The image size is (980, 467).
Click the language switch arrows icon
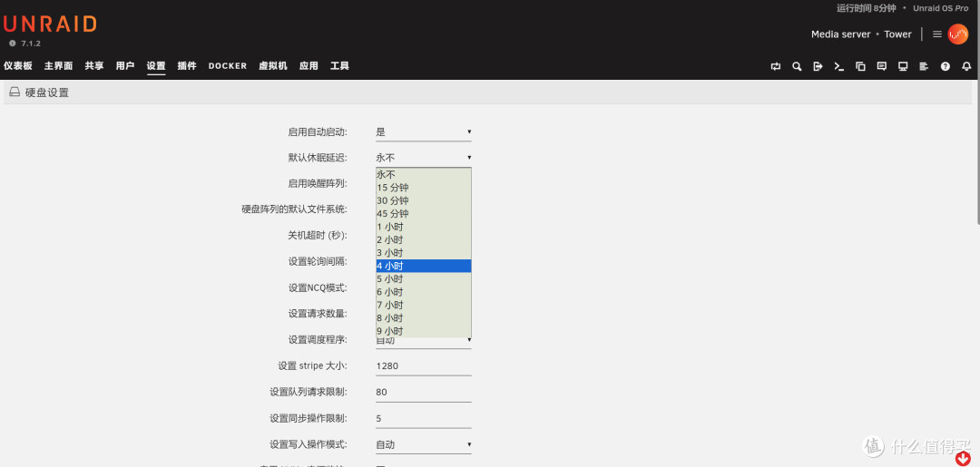(x=776, y=66)
